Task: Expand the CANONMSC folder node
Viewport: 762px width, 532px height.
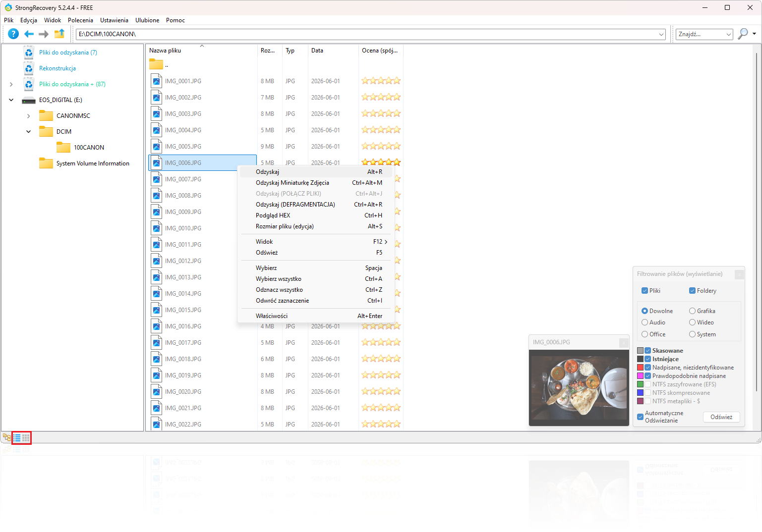Action: tap(28, 116)
